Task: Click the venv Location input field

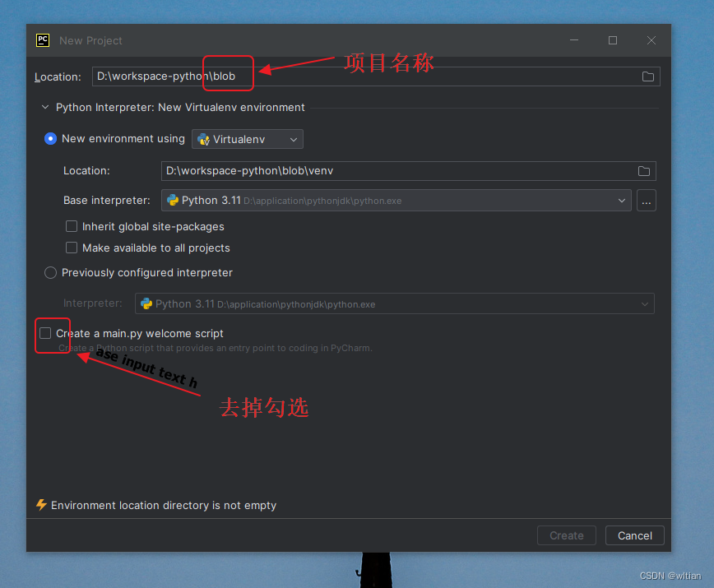Action: [409, 171]
